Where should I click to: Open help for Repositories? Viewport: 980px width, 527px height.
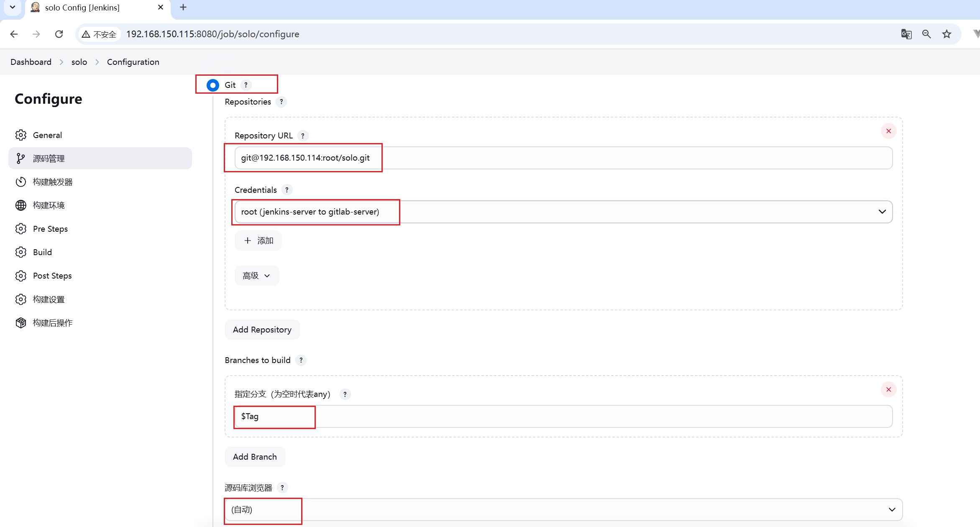[281, 102]
